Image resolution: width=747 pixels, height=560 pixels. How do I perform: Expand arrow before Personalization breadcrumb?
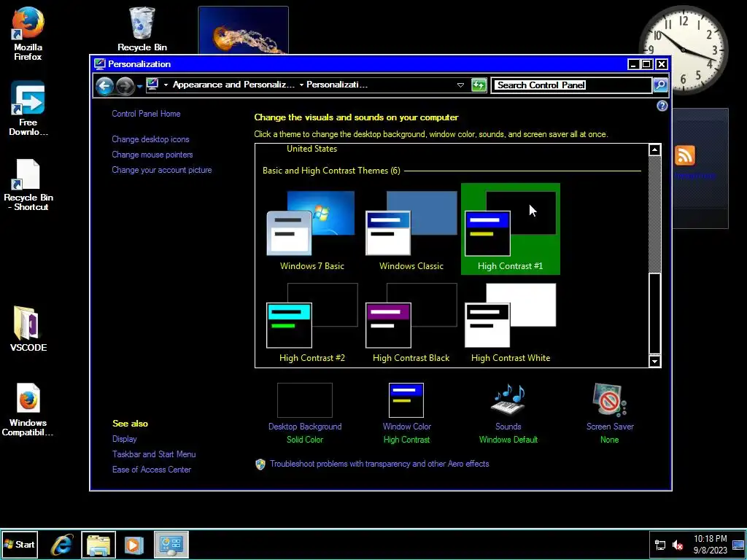[301, 85]
